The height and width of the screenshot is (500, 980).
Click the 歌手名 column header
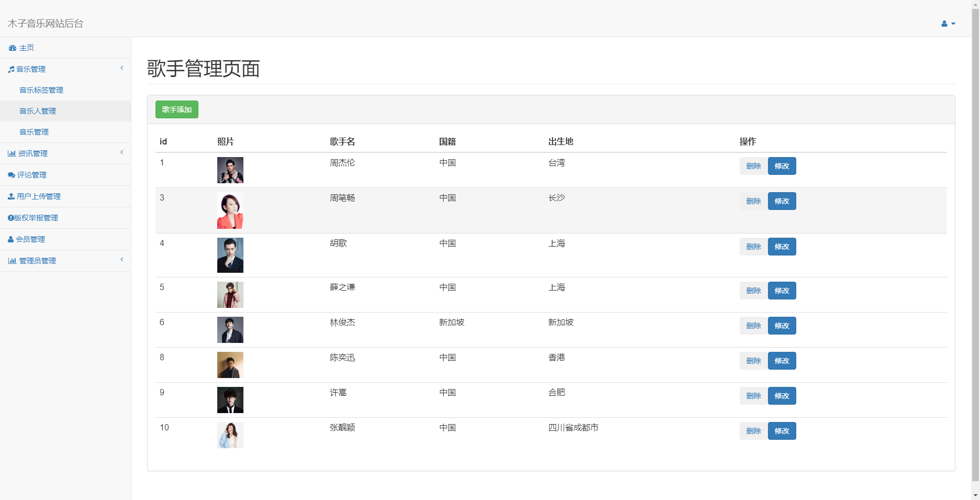(342, 141)
